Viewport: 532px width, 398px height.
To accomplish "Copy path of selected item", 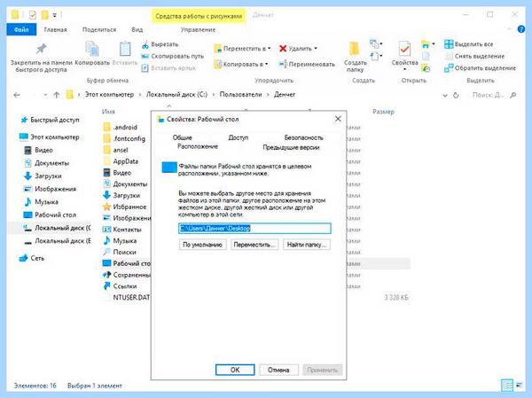I will 173,57.
